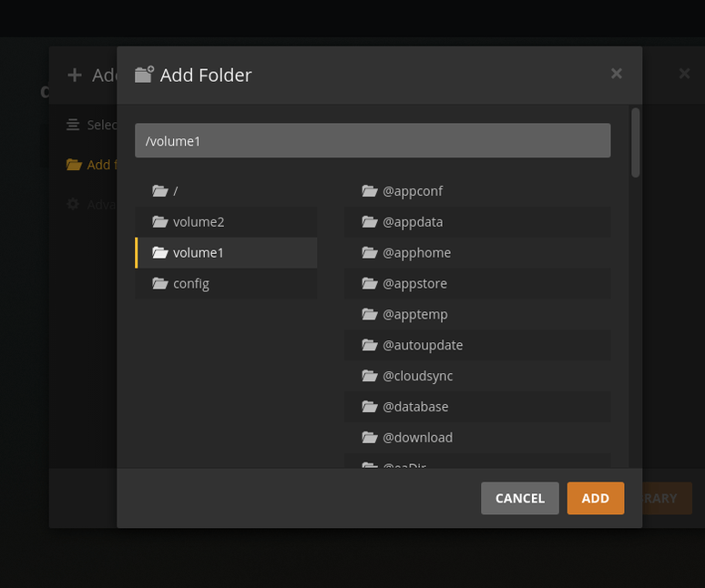Open the @apphome folder
Viewport: 705px width, 588px height.
tap(416, 253)
